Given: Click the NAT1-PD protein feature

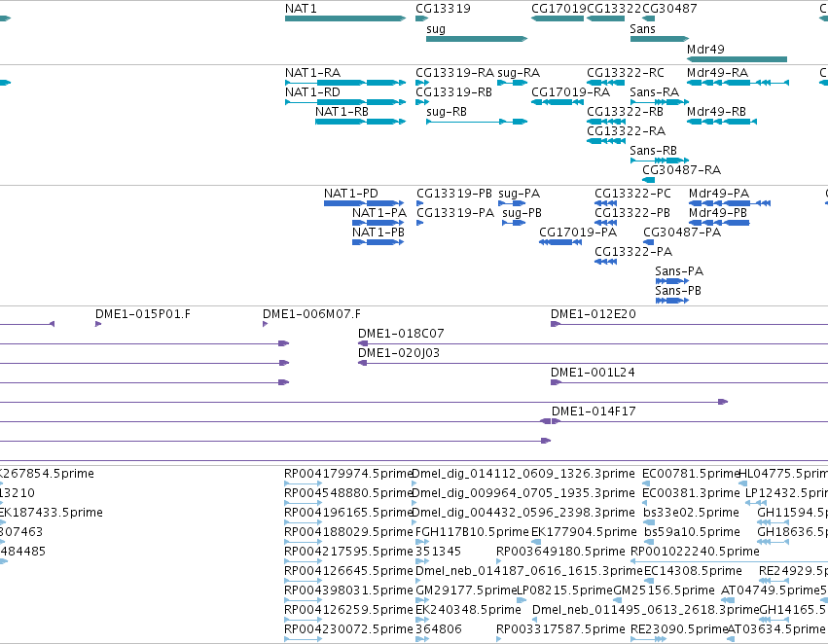Looking at the screenshot, I should coord(364,203).
